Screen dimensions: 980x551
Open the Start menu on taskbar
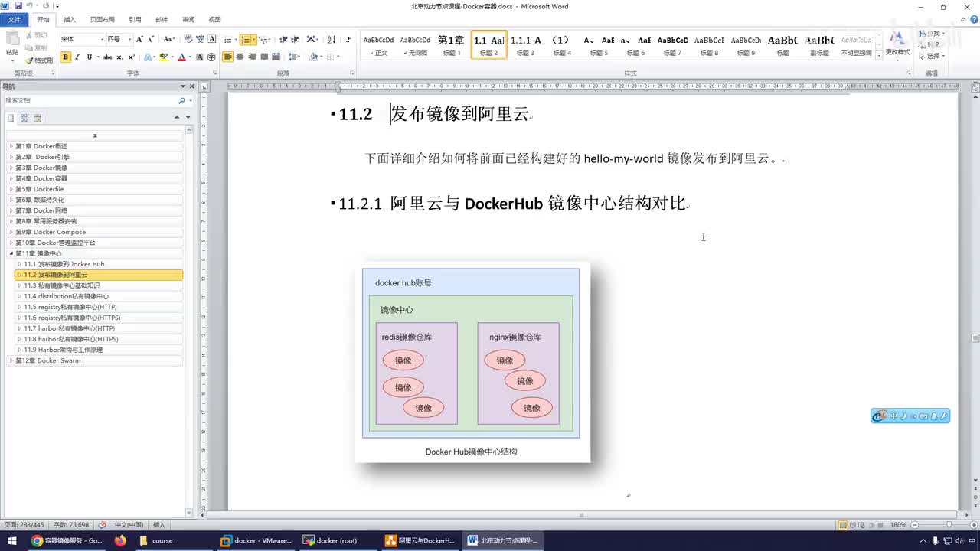click(11, 540)
